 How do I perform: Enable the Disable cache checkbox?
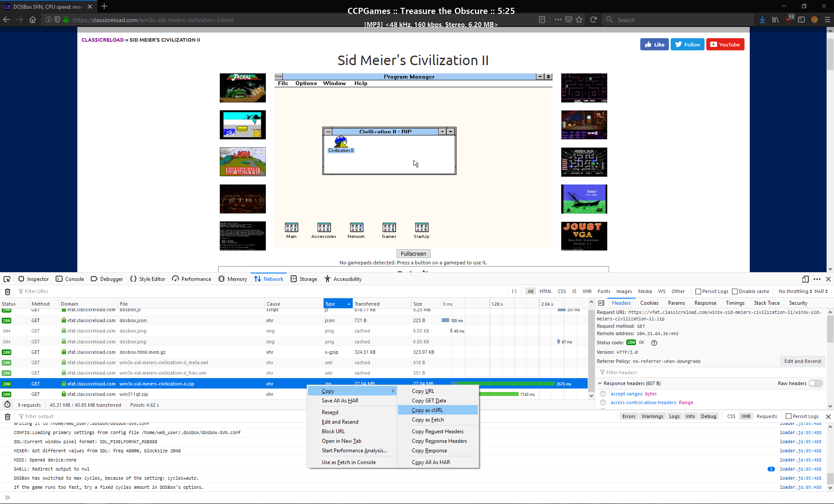(x=735, y=292)
